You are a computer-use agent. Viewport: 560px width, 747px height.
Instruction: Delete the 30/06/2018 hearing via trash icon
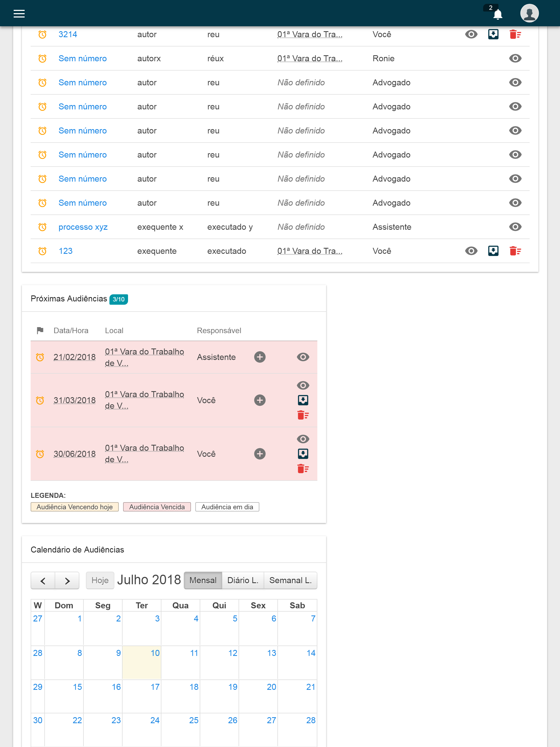pos(303,469)
